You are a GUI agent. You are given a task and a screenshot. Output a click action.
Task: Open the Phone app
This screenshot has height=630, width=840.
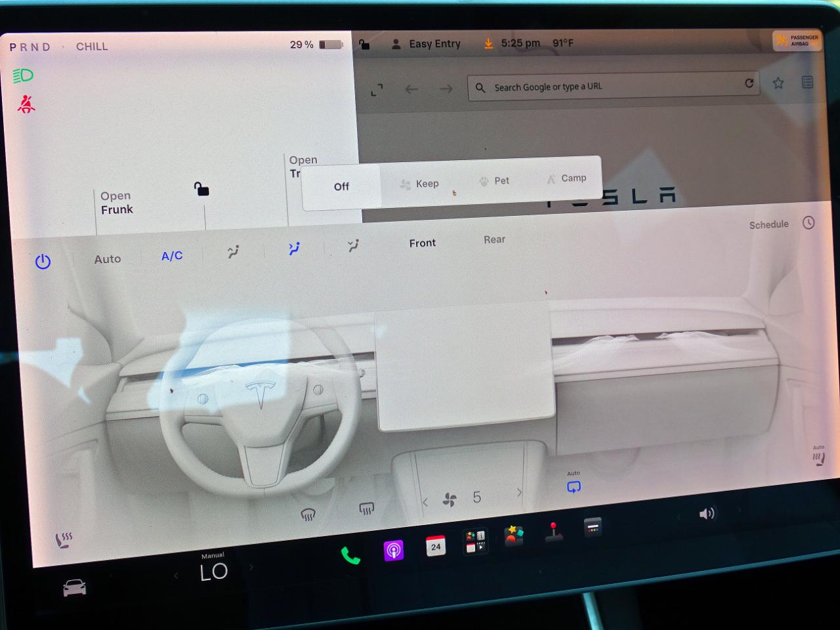tap(350, 556)
